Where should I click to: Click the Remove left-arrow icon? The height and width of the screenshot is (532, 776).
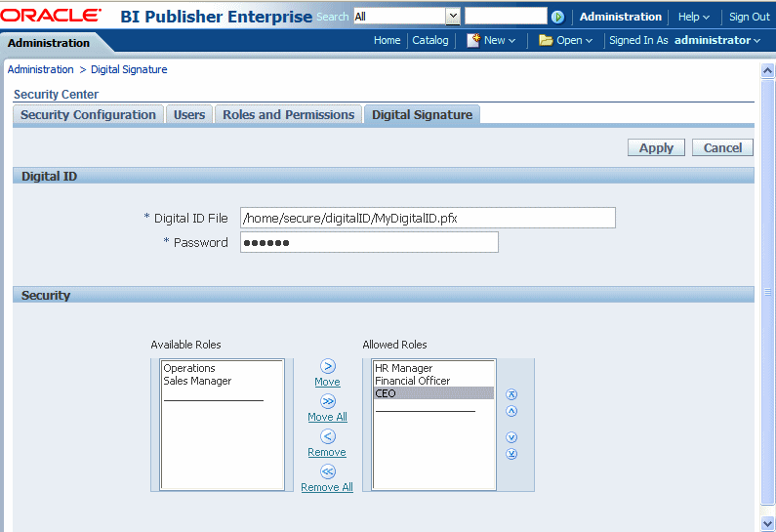point(328,436)
